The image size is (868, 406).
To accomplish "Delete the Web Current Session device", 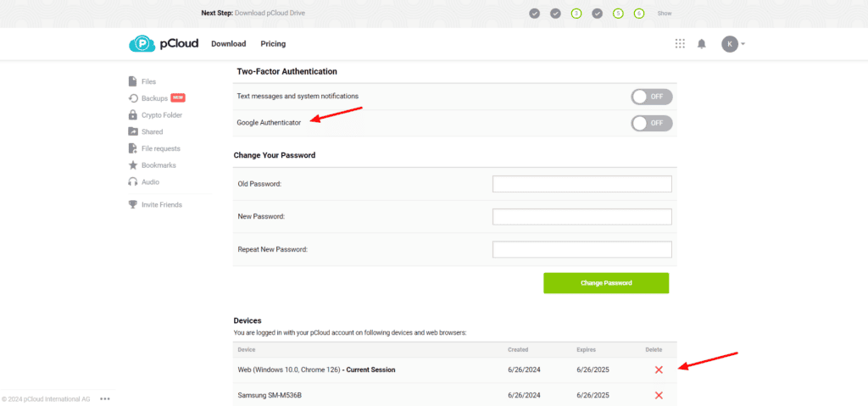I will point(659,370).
